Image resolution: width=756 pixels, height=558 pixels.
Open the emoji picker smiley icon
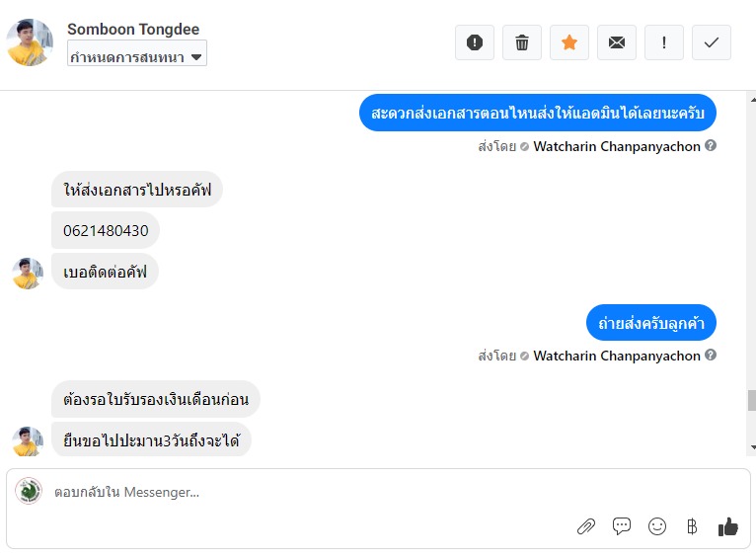point(657,526)
